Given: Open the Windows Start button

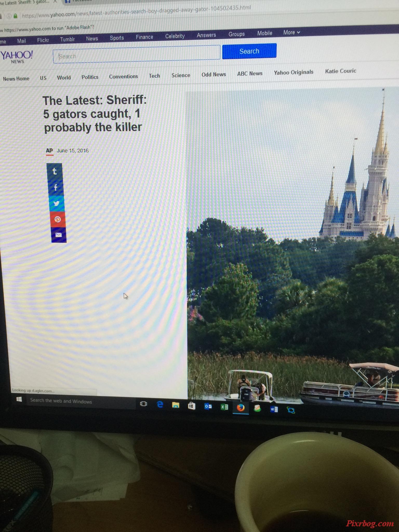Looking at the screenshot, I should click(19, 399).
